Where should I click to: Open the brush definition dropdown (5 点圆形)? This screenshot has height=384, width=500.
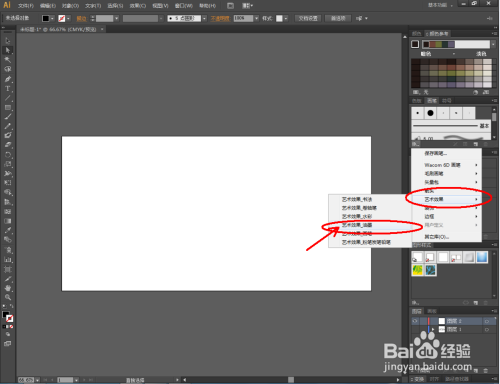point(204,19)
